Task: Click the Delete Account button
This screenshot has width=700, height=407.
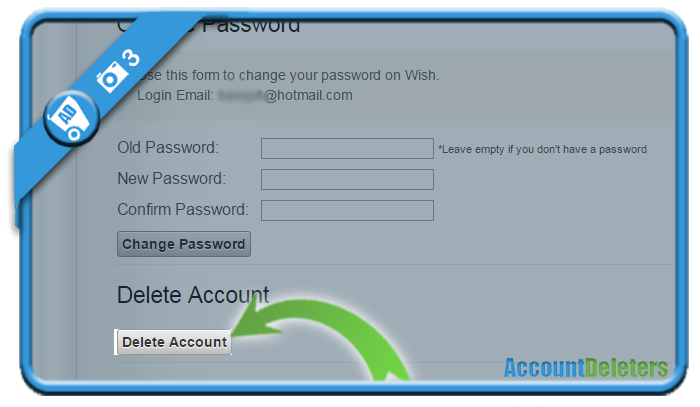Action: pos(174,342)
